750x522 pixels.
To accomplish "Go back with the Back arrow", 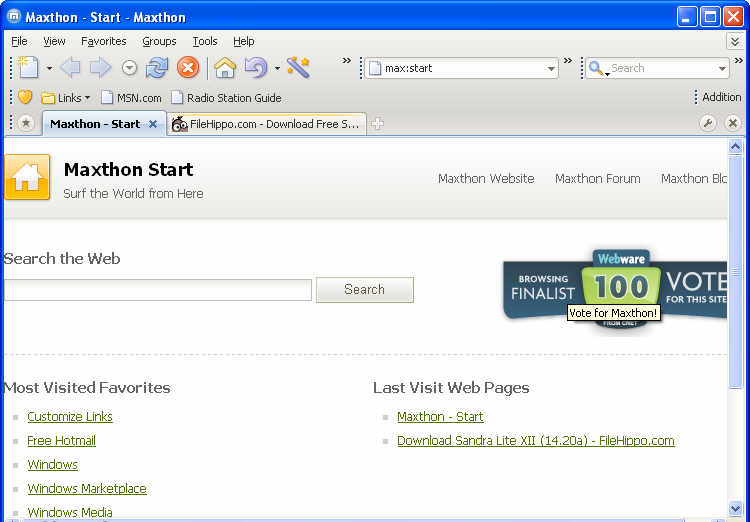I will click(x=70, y=67).
